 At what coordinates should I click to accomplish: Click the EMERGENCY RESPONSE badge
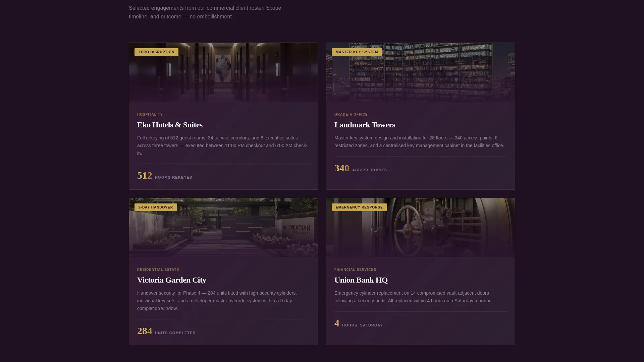[x=359, y=207]
